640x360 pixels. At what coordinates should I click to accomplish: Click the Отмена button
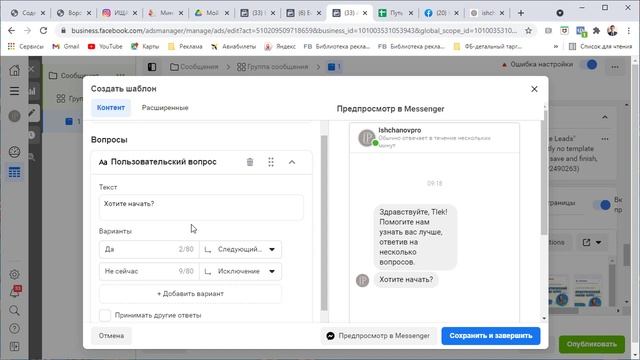tap(111, 336)
